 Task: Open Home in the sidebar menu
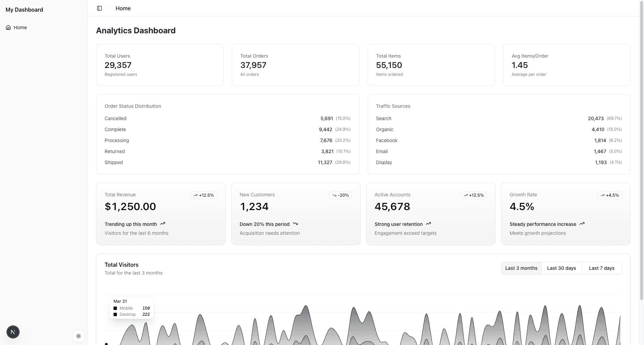20,27
